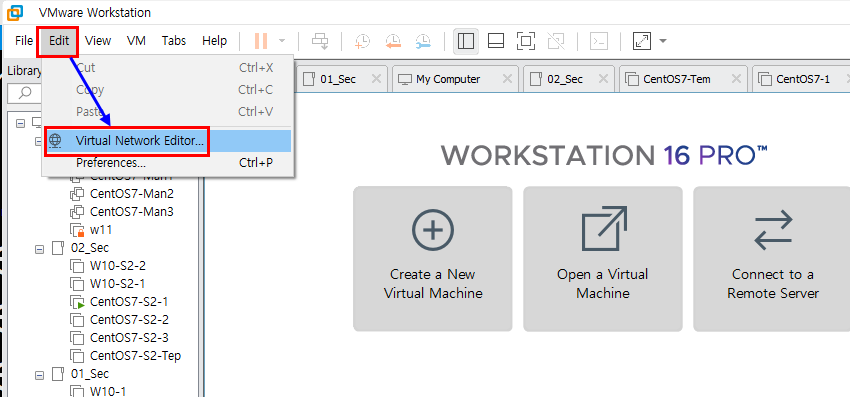Click the stretch guest display icon

click(x=642, y=41)
